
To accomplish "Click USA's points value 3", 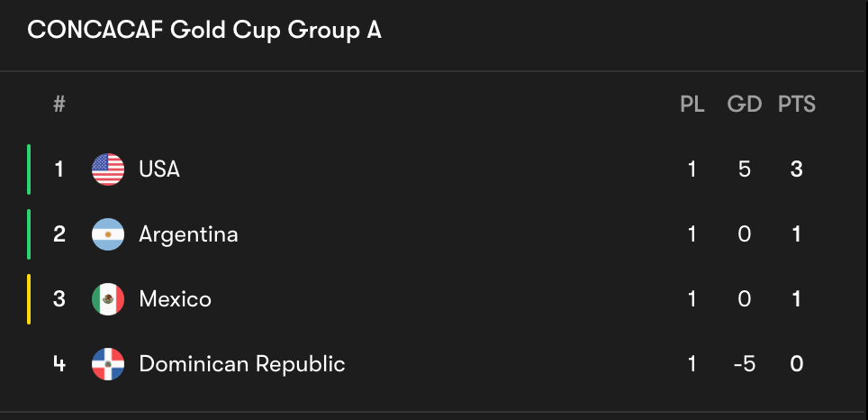I will click(797, 169).
